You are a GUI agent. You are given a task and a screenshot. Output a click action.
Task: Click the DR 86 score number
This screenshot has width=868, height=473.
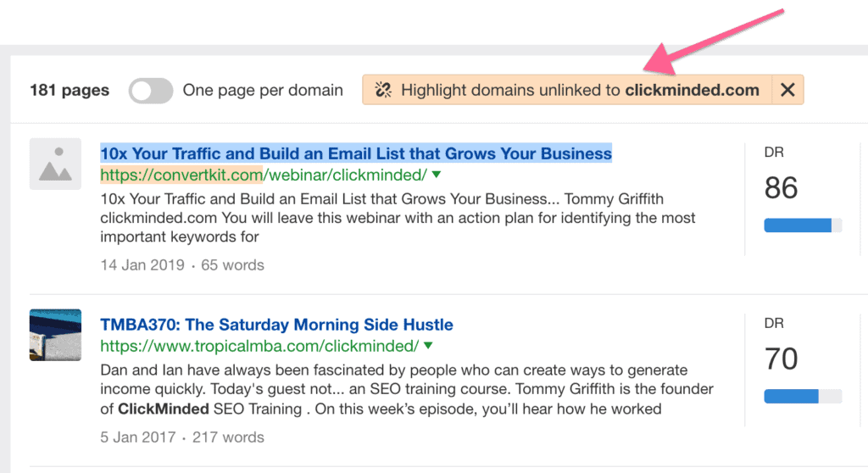coord(781,188)
